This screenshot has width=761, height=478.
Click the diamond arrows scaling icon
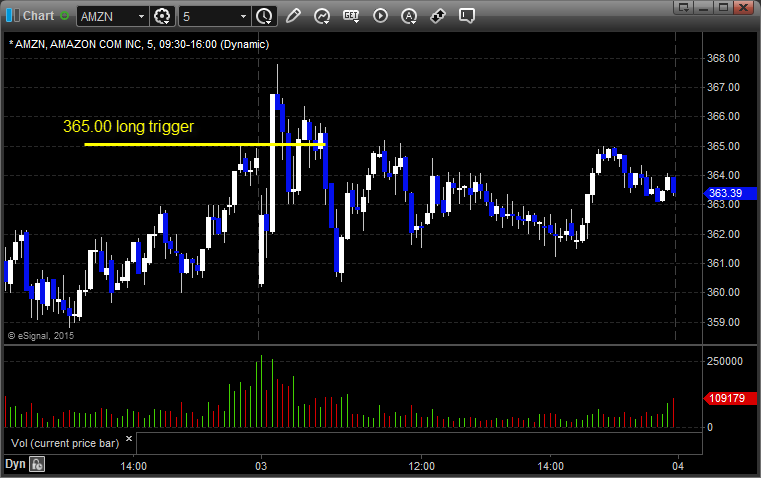click(438, 16)
